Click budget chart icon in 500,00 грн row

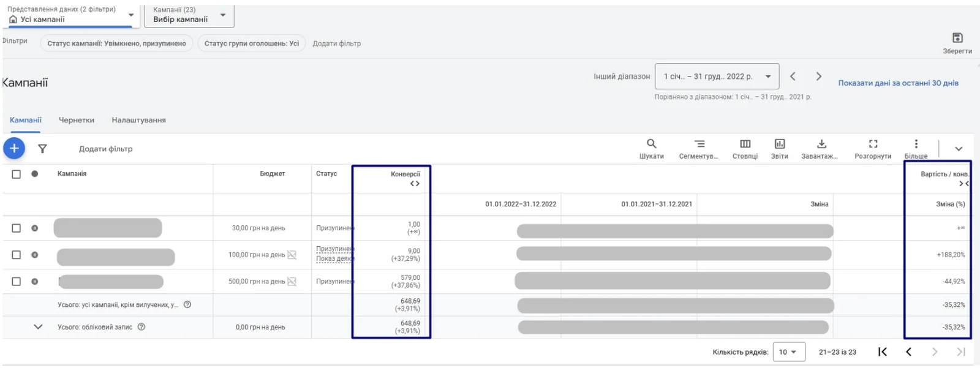[292, 282]
